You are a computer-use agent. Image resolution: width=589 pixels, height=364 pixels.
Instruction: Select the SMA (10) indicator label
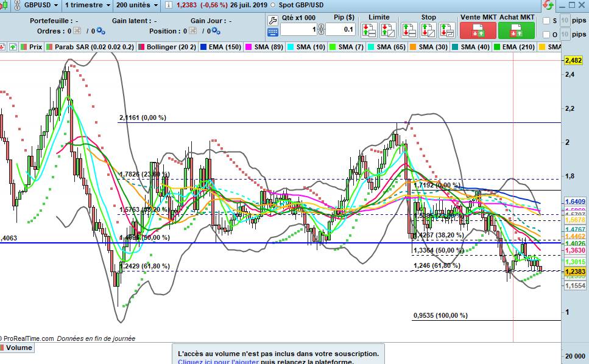pyautogui.click(x=311, y=47)
